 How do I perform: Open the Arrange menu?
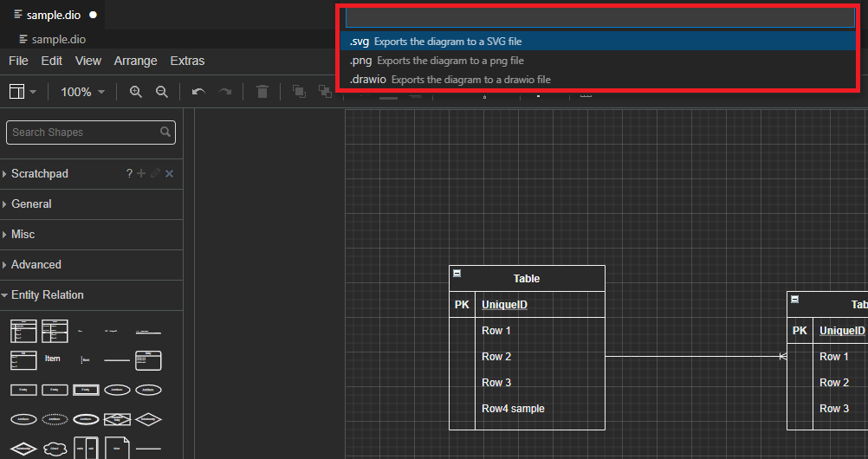135,61
